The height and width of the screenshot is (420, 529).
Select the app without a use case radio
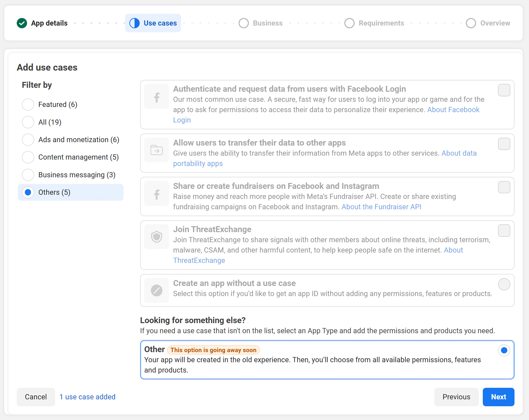pyautogui.click(x=504, y=284)
